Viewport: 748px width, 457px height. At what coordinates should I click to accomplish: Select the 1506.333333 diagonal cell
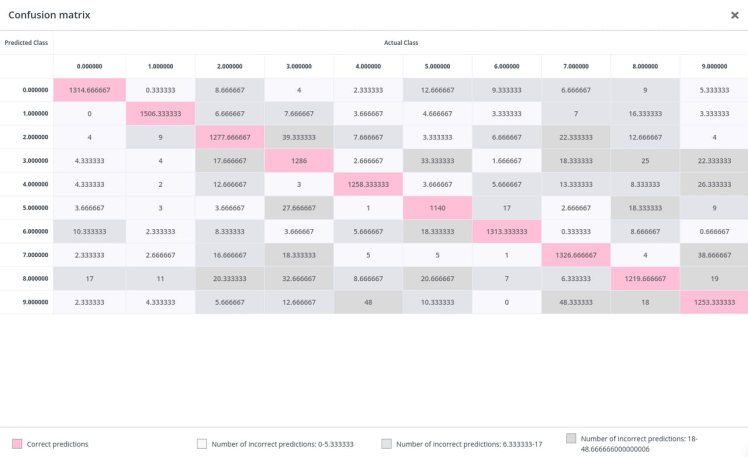pyautogui.click(x=160, y=113)
